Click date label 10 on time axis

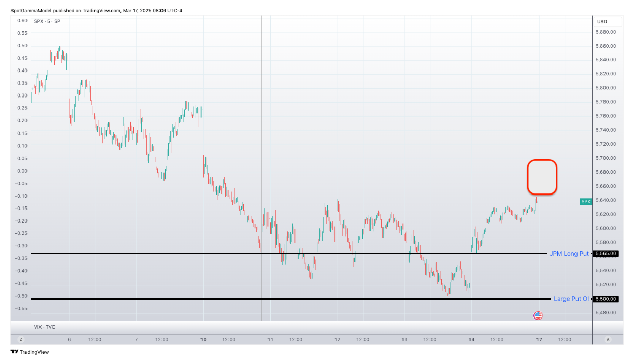[203, 340]
